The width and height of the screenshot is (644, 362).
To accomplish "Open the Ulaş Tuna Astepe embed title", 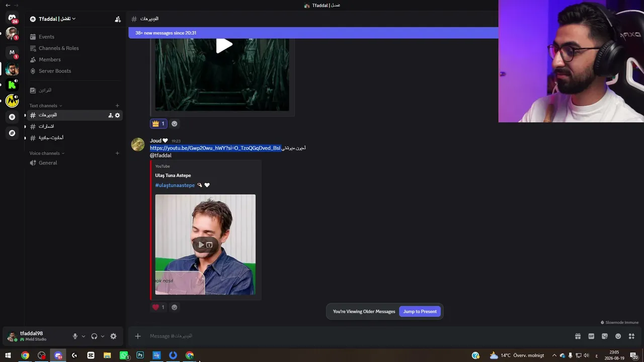I will click(173, 175).
